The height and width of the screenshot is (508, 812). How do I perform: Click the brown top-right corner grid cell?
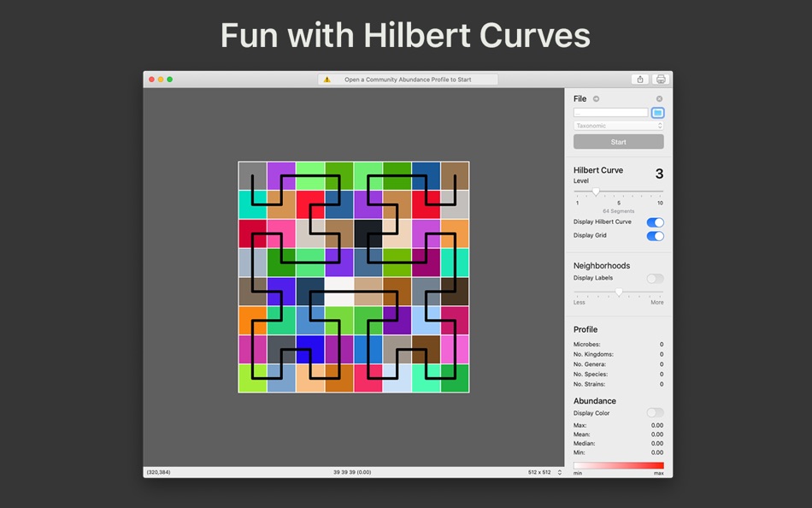pos(455,175)
